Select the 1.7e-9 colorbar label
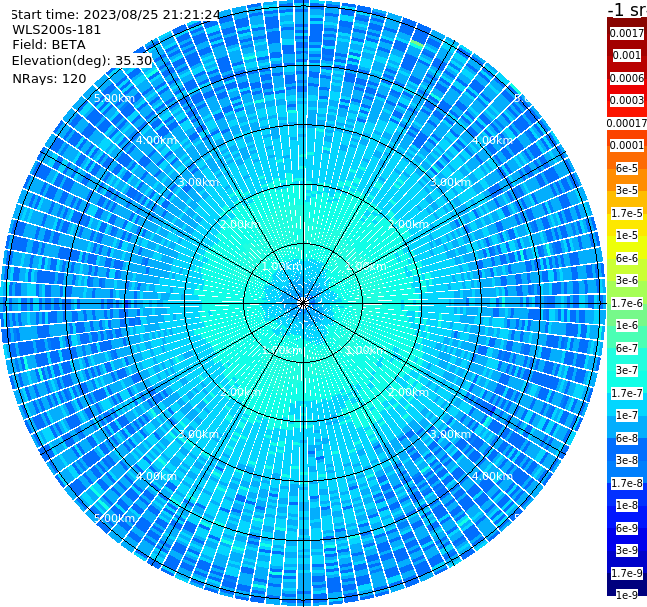This screenshot has height=607, width=647. (x=627, y=573)
